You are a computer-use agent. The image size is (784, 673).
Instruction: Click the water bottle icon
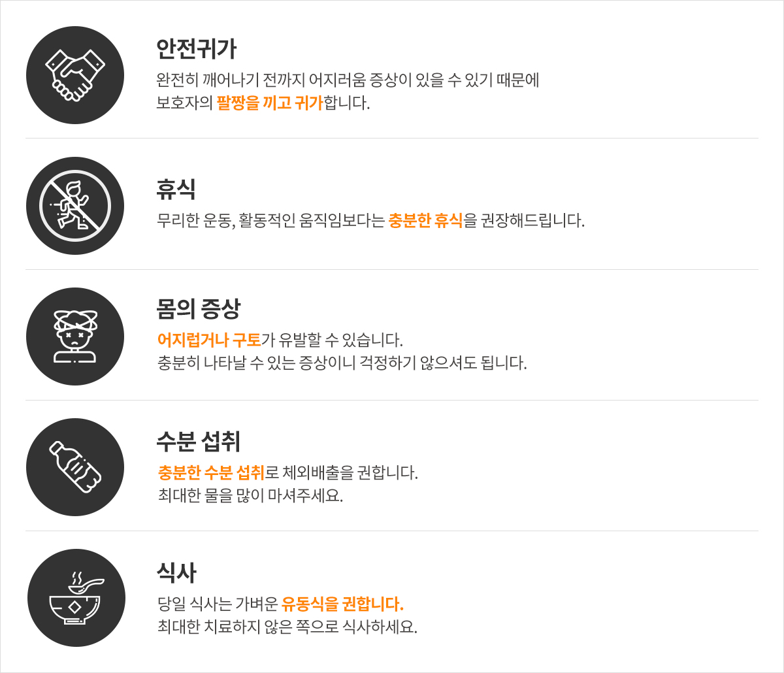pos(75,467)
